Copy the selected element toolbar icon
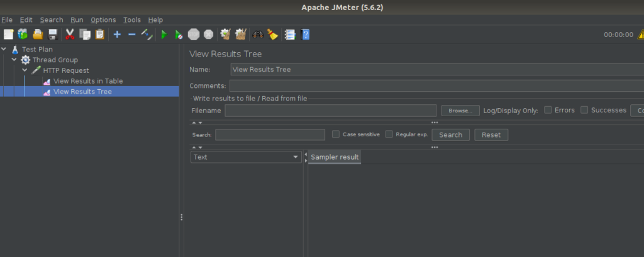The height and width of the screenshot is (257, 644). click(85, 35)
